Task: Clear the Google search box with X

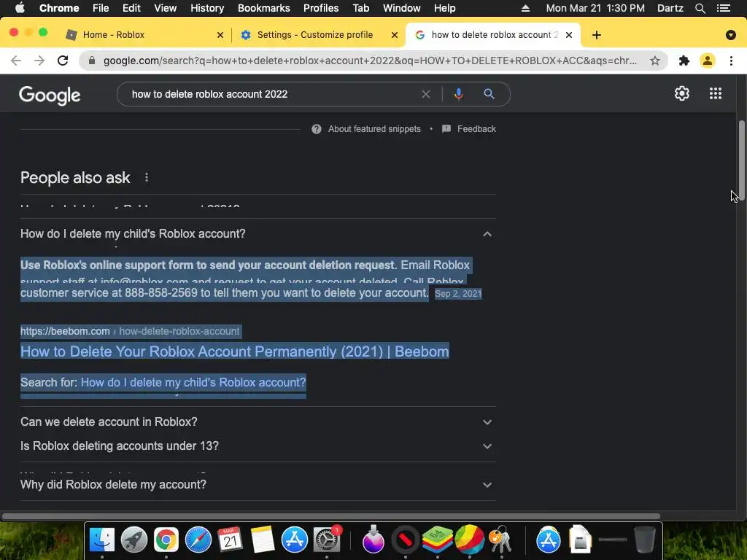Action: click(x=426, y=94)
